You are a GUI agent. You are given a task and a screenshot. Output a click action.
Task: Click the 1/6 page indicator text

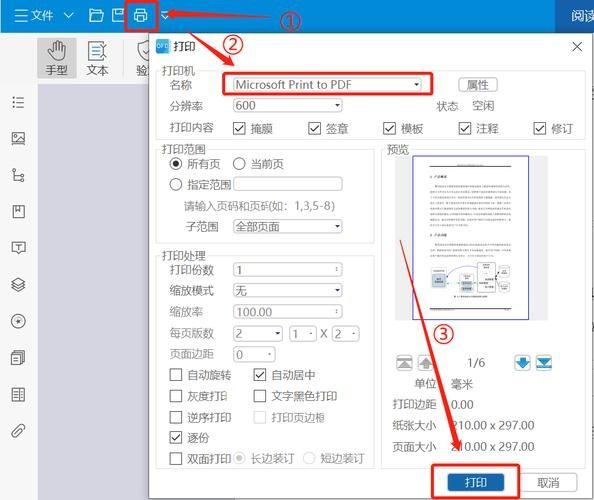(x=476, y=363)
